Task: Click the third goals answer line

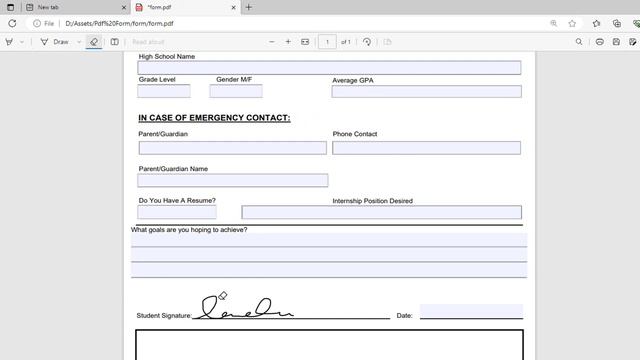Action: 329,270
